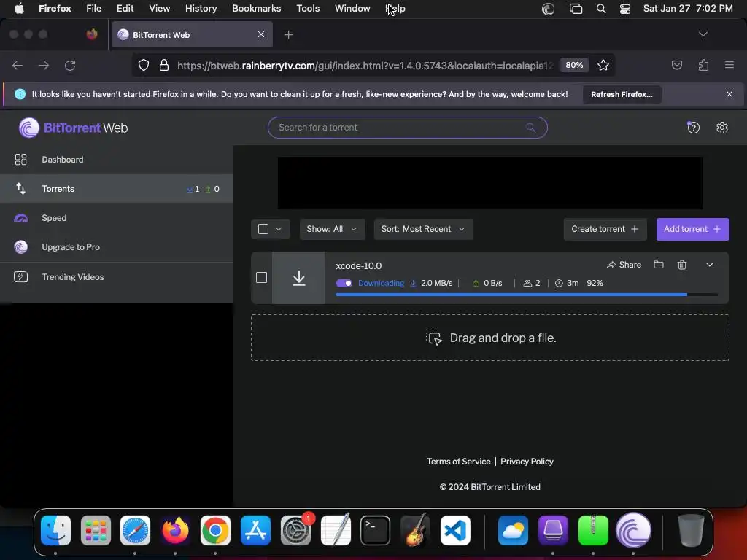Click the site security padlock icon
This screenshot has height=560, width=747.
tap(164, 65)
